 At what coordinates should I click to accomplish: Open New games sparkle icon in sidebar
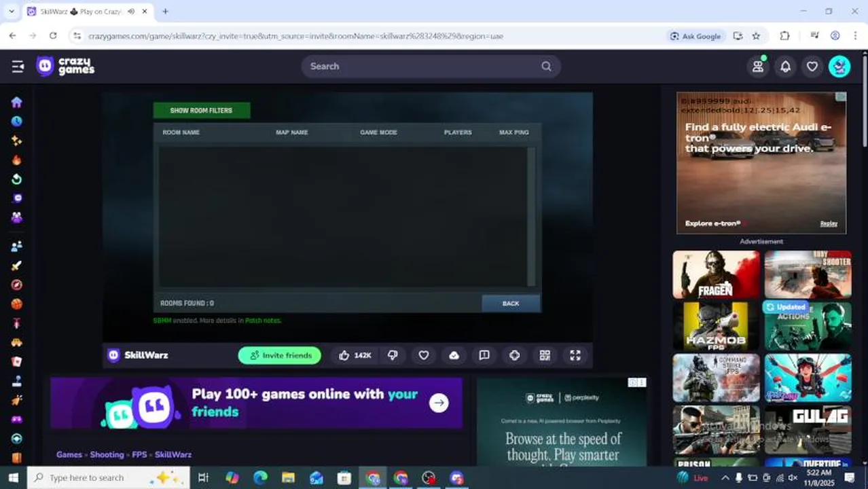17,141
